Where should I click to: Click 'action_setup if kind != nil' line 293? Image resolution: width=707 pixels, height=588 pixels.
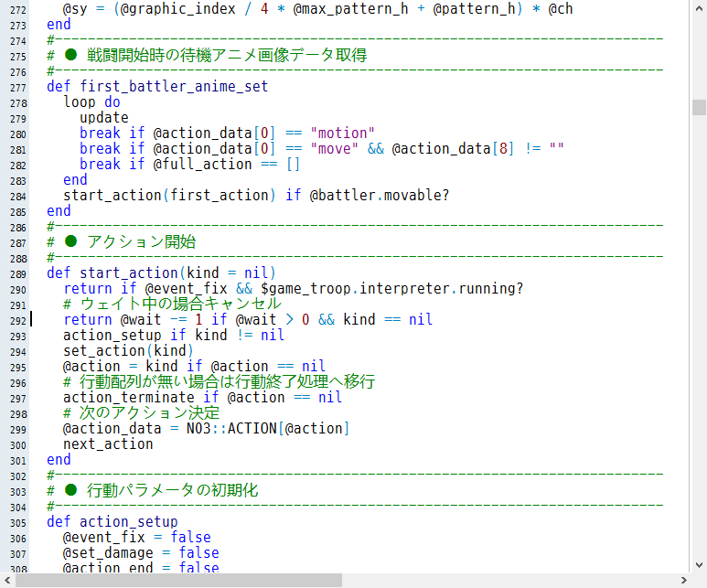click(x=174, y=335)
